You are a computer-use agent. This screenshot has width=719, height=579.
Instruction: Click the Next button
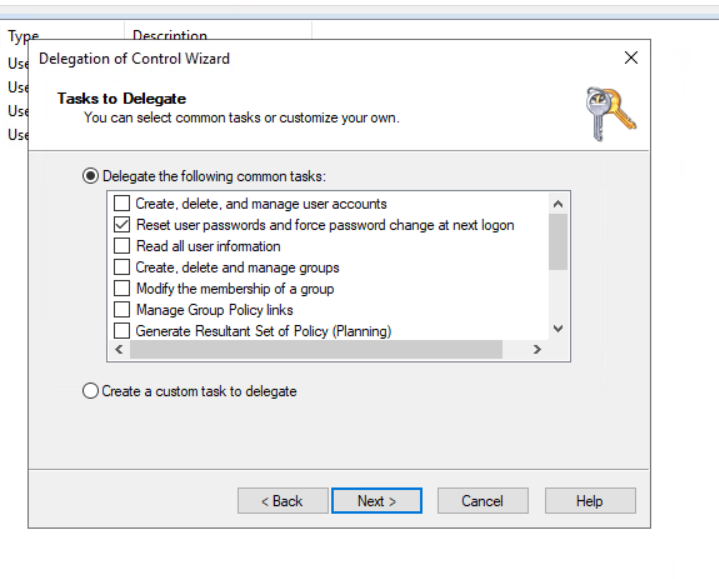(376, 501)
